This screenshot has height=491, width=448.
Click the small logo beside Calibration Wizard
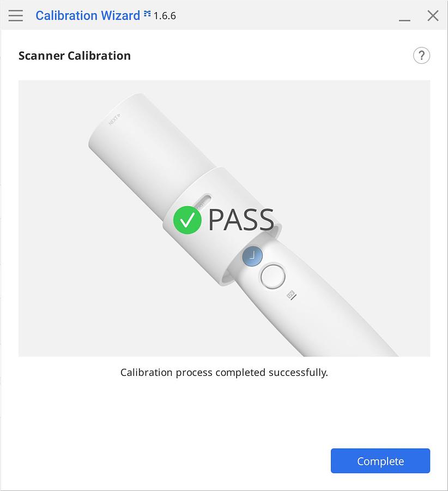147,15
